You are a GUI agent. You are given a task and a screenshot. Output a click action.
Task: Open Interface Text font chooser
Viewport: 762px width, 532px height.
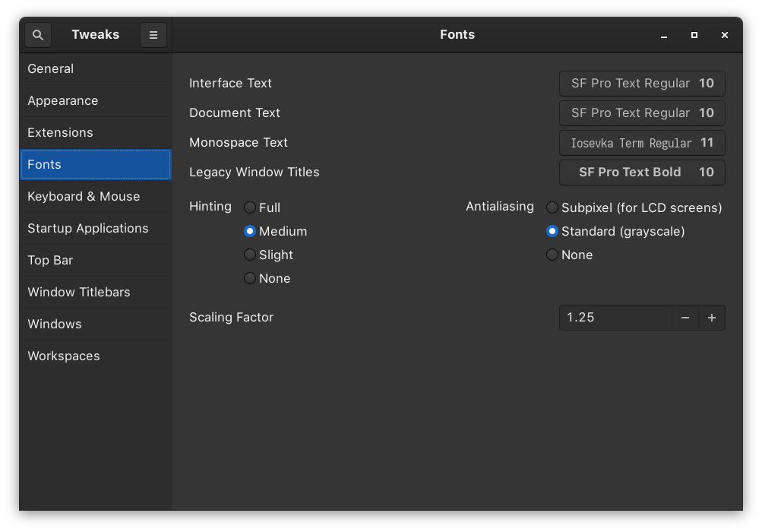coord(642,84)
